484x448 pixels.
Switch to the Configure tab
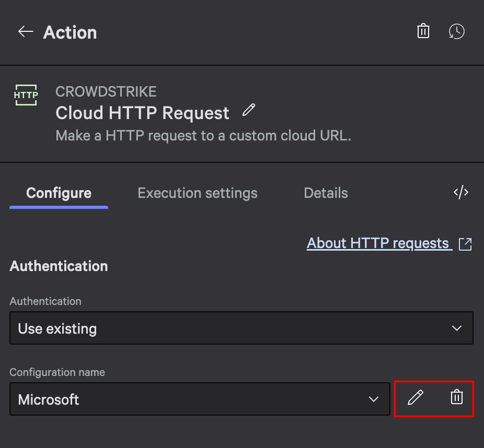point(59,193)
